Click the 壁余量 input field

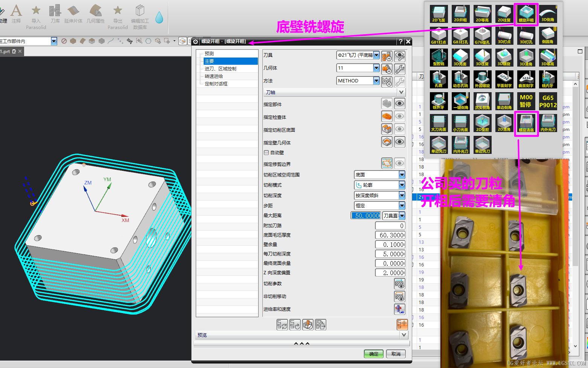coord(390,245)
